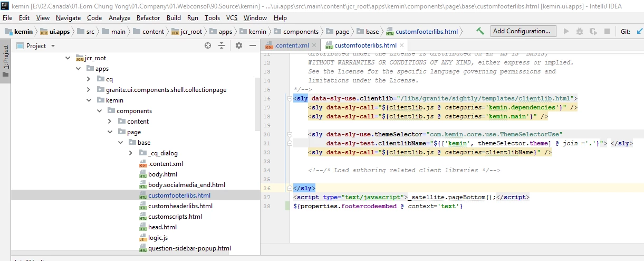644x261 pixels.
Task: Select customheaderlibs.html in project tree
Action: click(180, 206)
